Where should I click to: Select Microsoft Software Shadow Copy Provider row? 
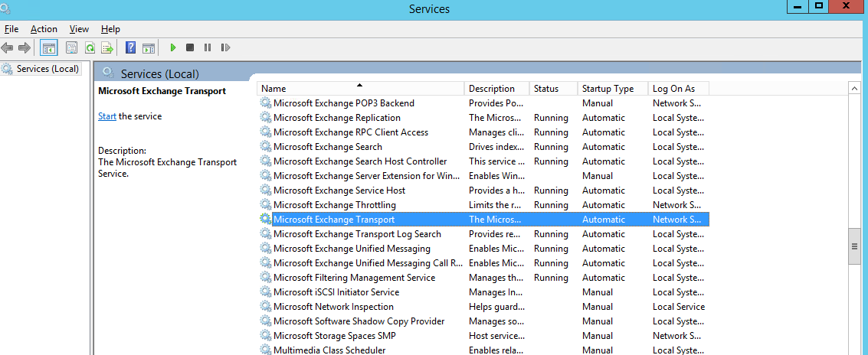click(359, 321)
